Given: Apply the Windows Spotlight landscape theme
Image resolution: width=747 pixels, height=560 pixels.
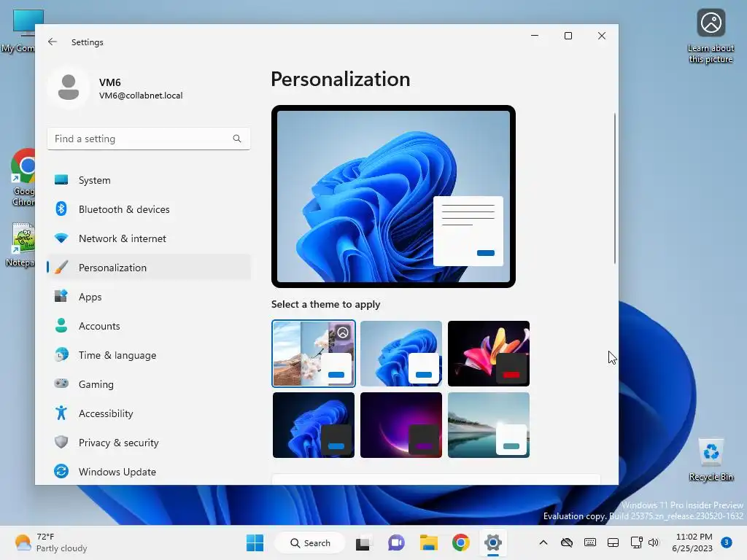Looking at the screenshot, I should click(314, 354).
